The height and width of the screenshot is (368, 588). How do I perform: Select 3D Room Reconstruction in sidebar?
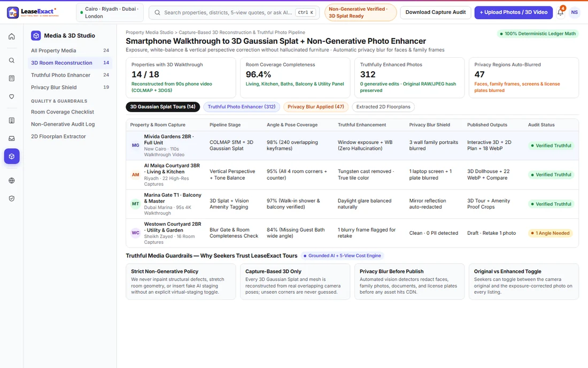tap(69, 63)
